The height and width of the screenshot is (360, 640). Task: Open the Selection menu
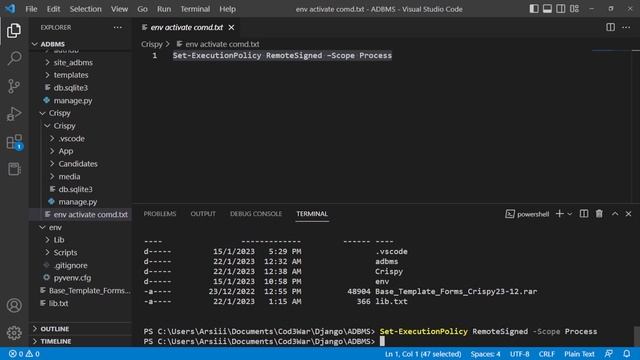click(x=85, y=9)
